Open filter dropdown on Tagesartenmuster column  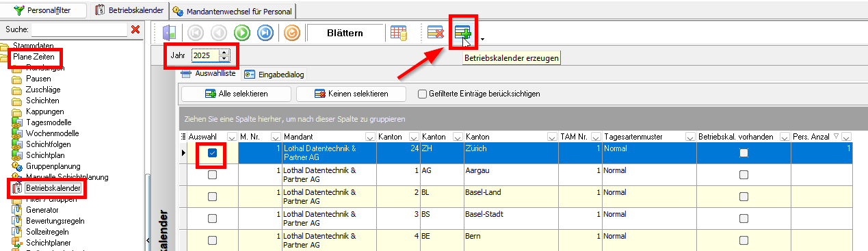(690, 137)
